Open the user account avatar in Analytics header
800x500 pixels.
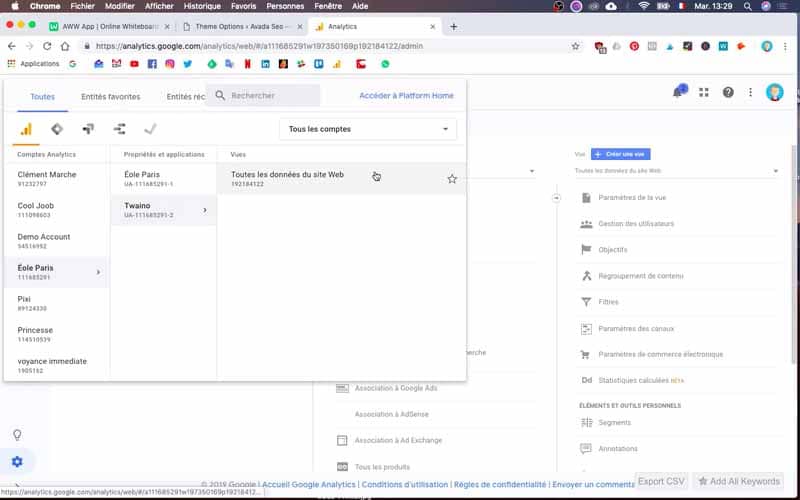[774, 92]
